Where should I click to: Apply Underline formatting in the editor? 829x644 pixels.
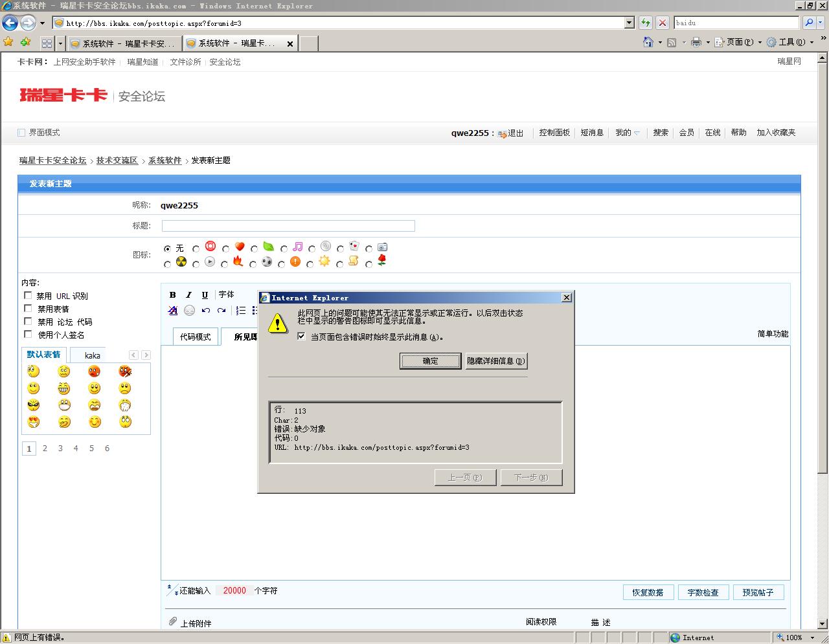[x=205, y=294]
